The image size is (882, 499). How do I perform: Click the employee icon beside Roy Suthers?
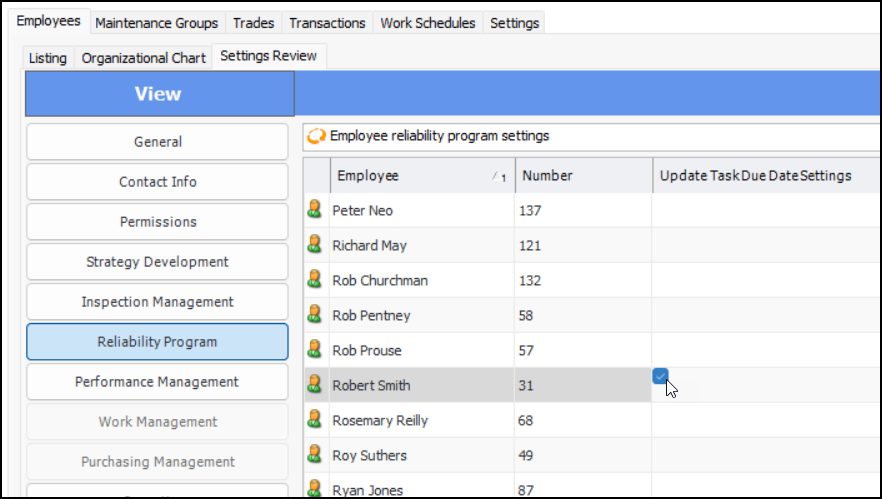[x=315, y=455]
